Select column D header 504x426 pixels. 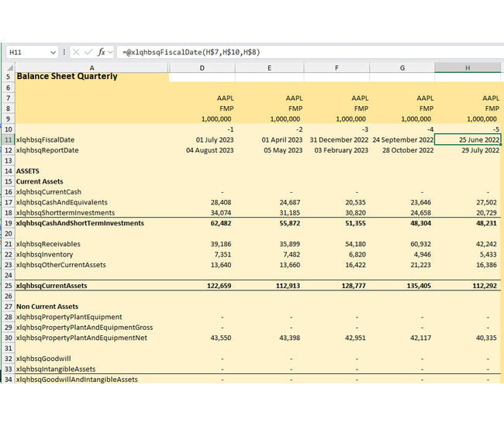tap(202, 67)
